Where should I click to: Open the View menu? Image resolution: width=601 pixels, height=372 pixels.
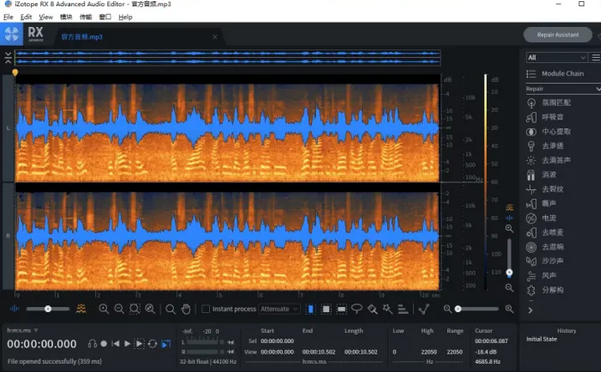[x=46, y=17]
